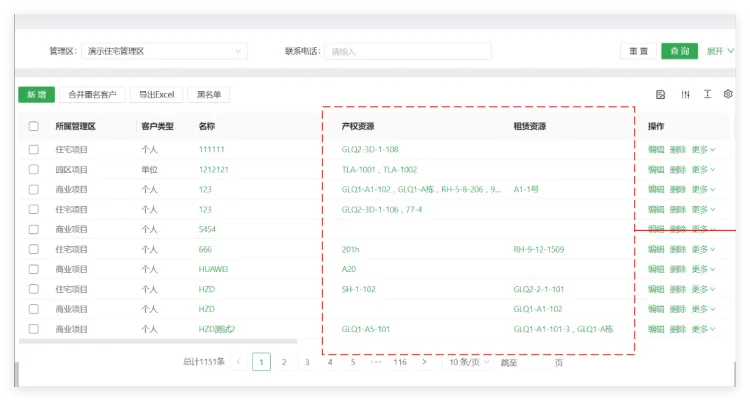The height and width of the screenshot is (401, 750).
Task: Tick the checkbox for customer HUAWEI
Action: 33,269
